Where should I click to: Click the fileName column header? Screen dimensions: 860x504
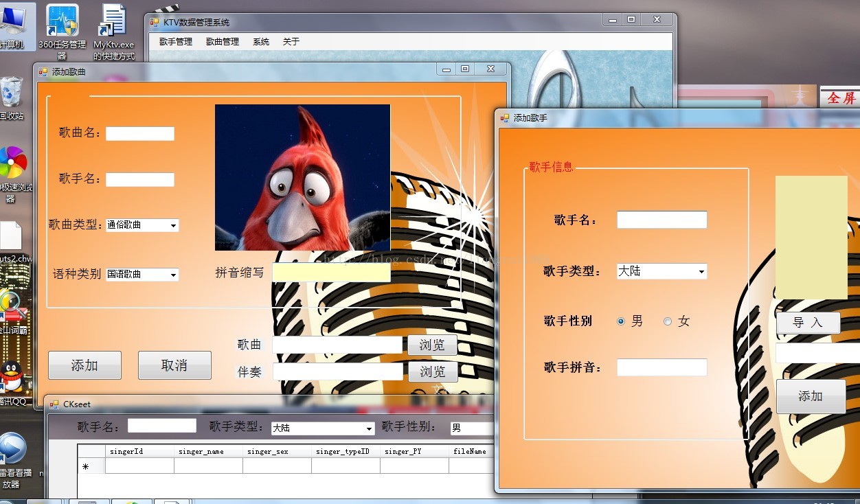471,451
